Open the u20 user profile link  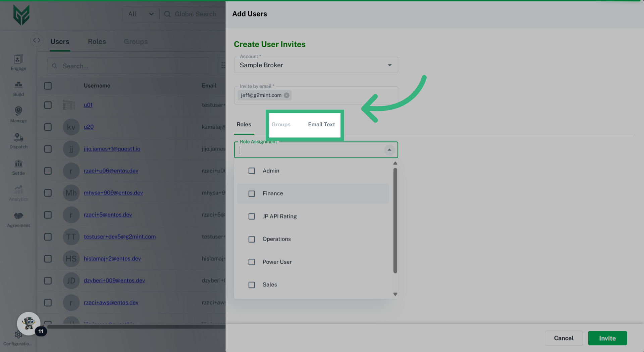[88, 127]
